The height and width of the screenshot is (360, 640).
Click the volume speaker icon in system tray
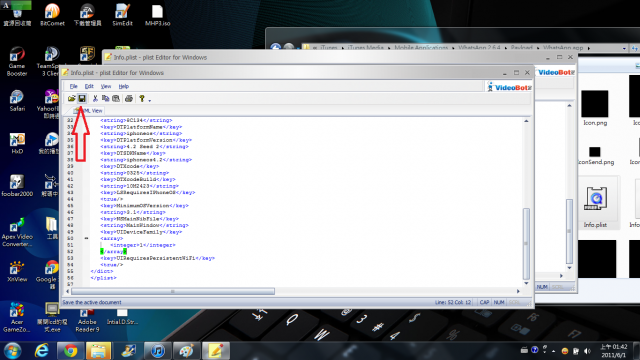(587, 351)
